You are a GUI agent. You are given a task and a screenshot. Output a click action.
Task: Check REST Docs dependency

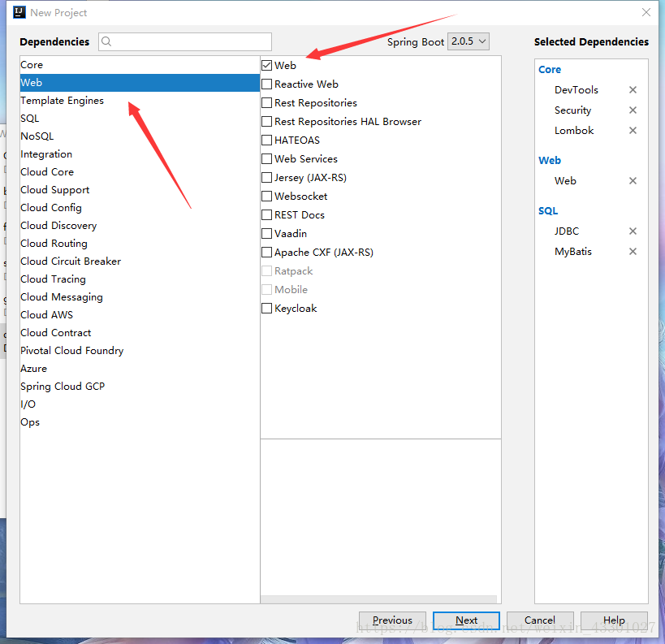pyautogui.click(x=267, y=214)
